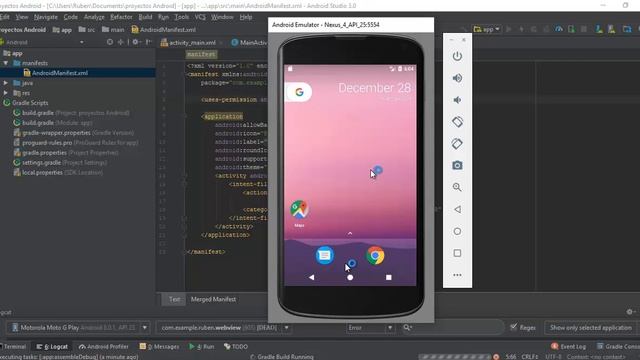Open the Build menu
The width and height of the screenshot is (640, 360).
click(x=145, y=17)
